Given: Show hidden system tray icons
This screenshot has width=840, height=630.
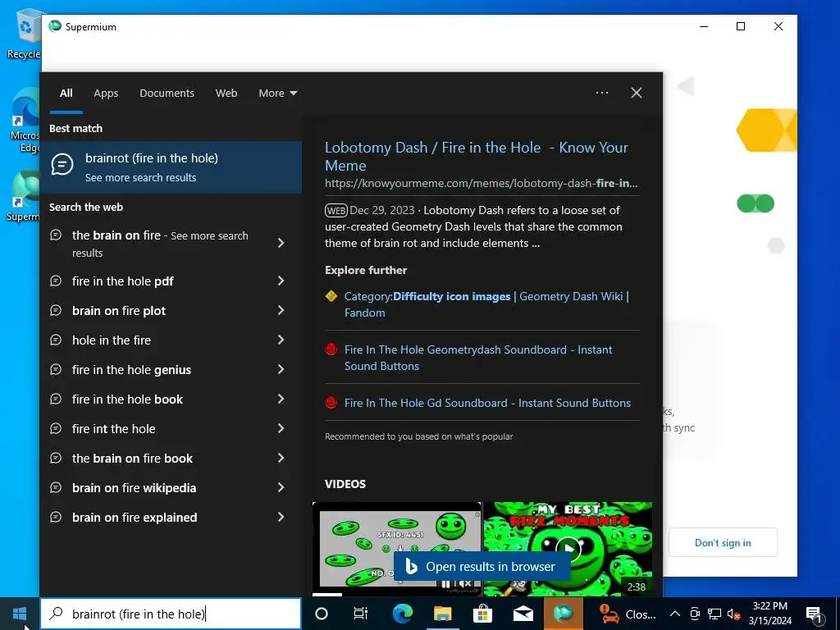Looking at the screenshot, I should coord(675,614).
